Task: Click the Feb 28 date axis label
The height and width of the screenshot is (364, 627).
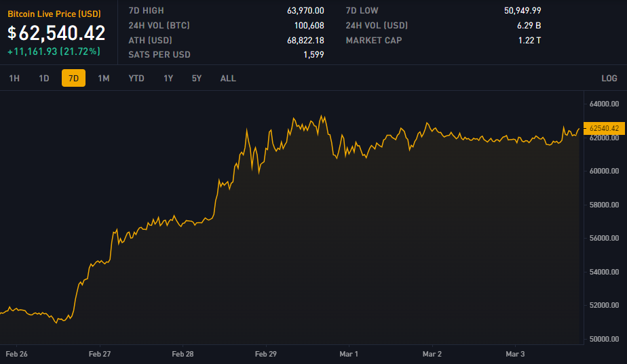Action: [183, 354]
